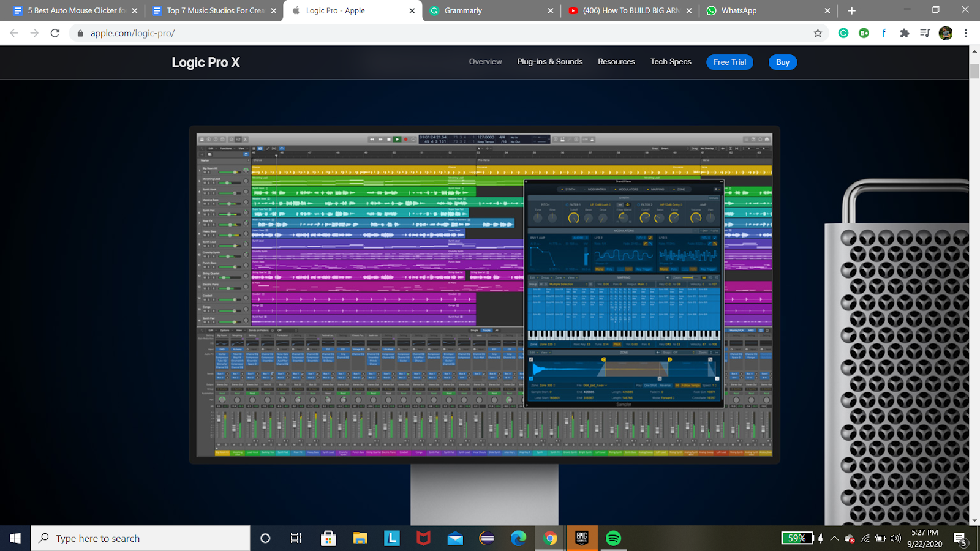Open the 'Plug-ins & Sounds' page
980x551 pixels.
point(550,62)
